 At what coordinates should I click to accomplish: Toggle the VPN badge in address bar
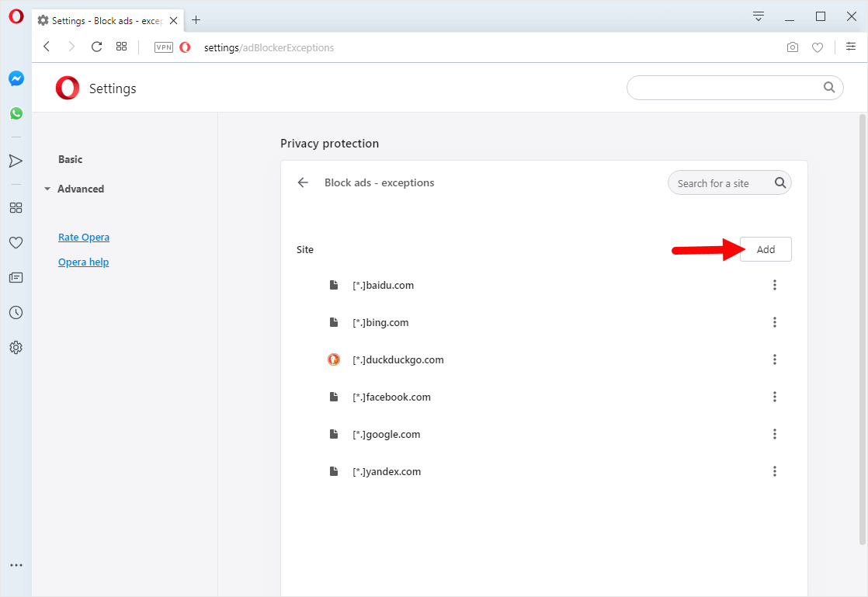[x=163, y=47]
